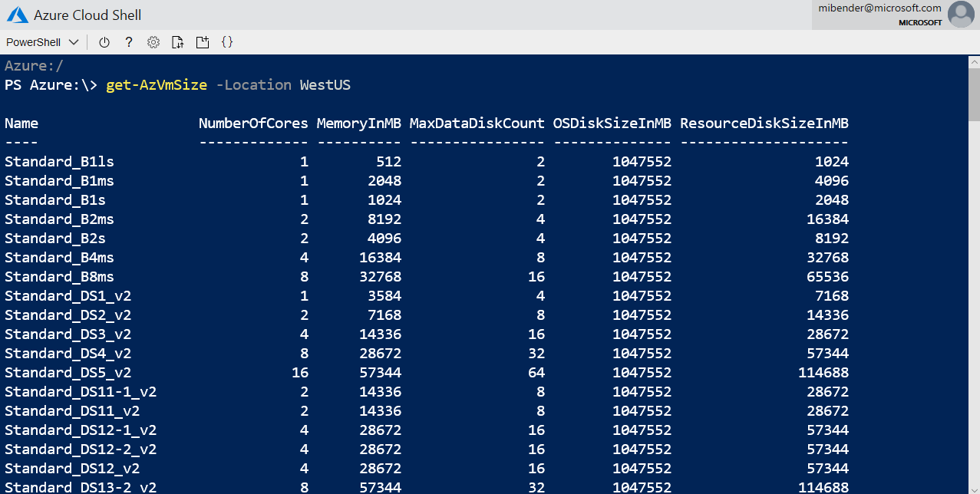Screen dimensions: 980x494
Task: Click the Standard_DS1_v2 row name
Action: pos(68,296)
